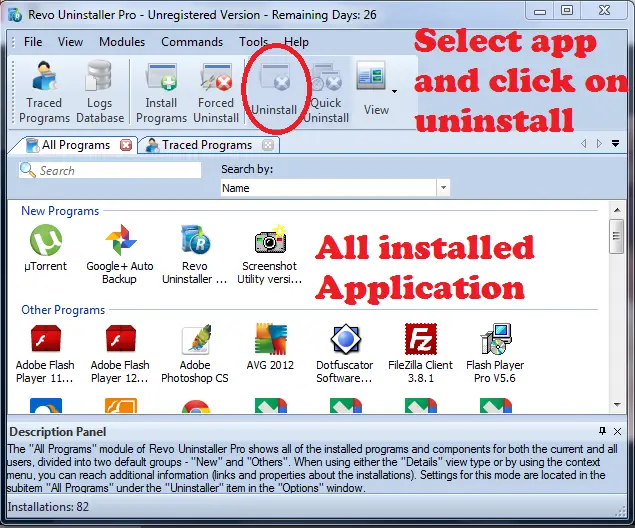Open the Traced Programs toolbar button
635x528 pixels.
coord(44,92)
